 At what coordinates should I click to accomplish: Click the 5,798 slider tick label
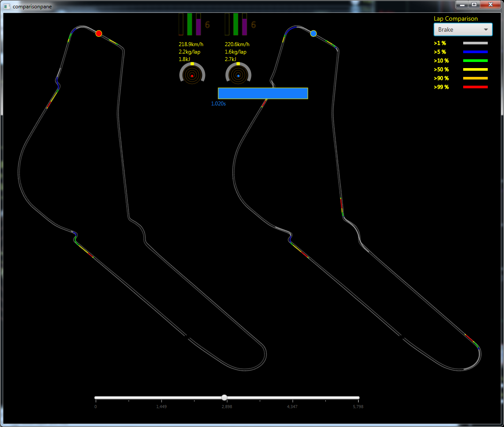pyautogui.click(x=358, y=407)
